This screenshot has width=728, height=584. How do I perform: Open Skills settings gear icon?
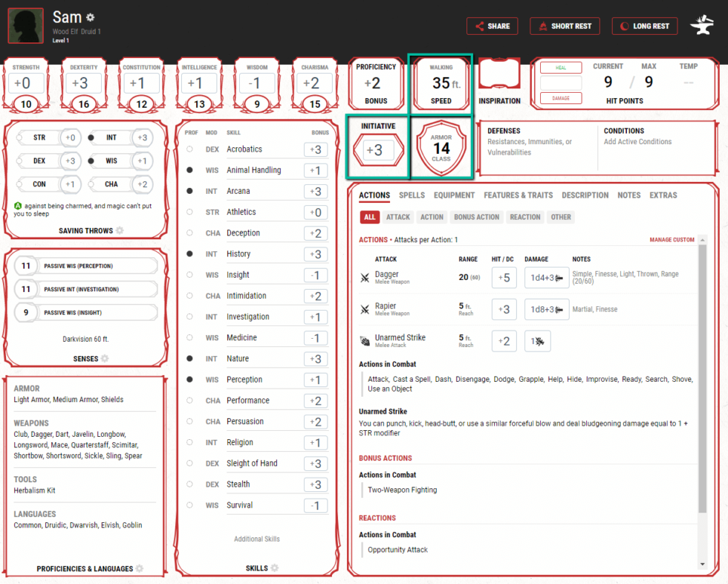[x=274, y=568]
